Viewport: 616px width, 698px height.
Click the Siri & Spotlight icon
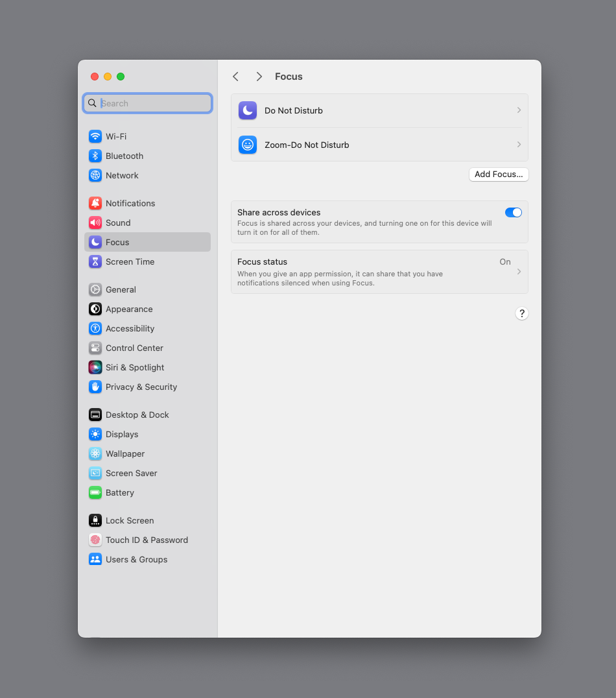coord(95,367)
